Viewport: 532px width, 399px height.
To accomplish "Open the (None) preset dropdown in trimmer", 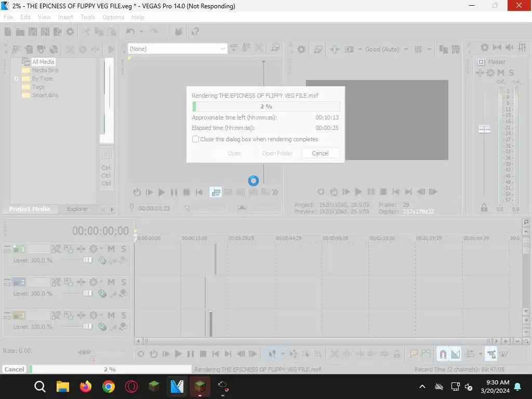I will (177, 49).
